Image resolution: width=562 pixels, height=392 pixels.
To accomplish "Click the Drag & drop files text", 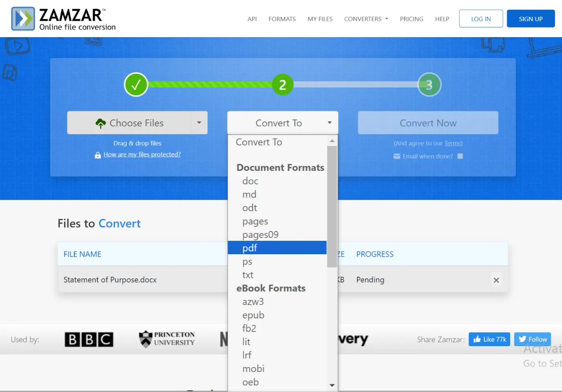I will [x=137, y=143].
